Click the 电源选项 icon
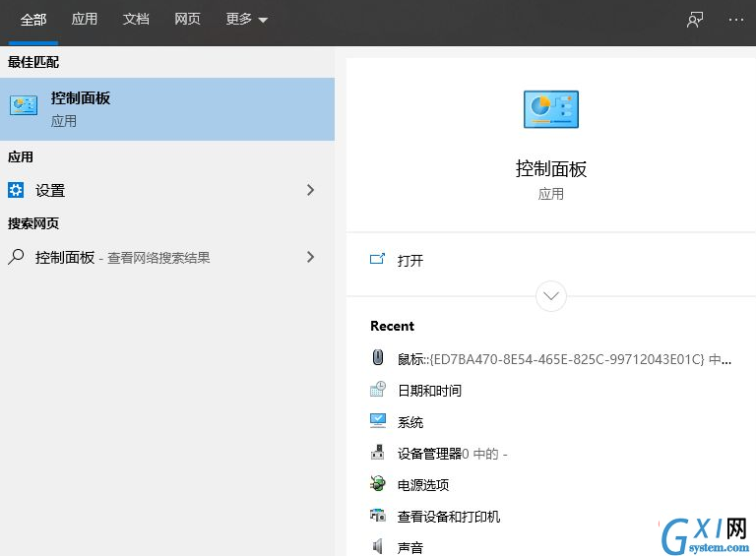 [378, 483]
